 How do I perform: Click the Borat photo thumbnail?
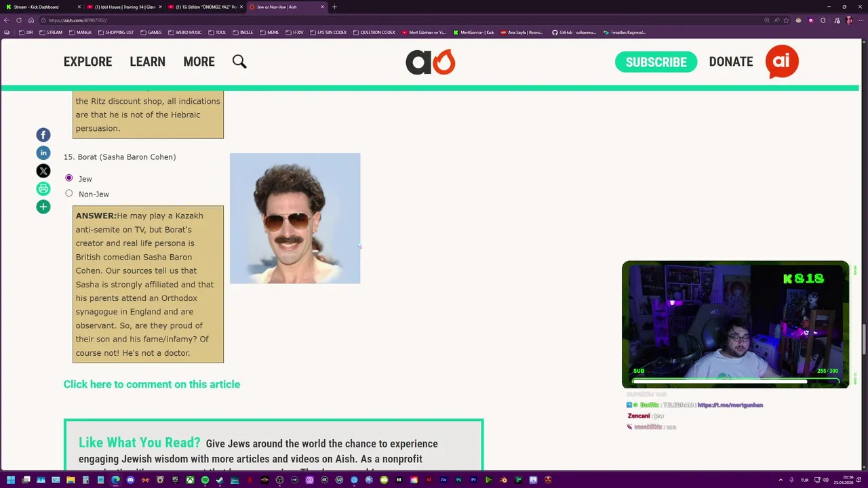click(295, 218)
